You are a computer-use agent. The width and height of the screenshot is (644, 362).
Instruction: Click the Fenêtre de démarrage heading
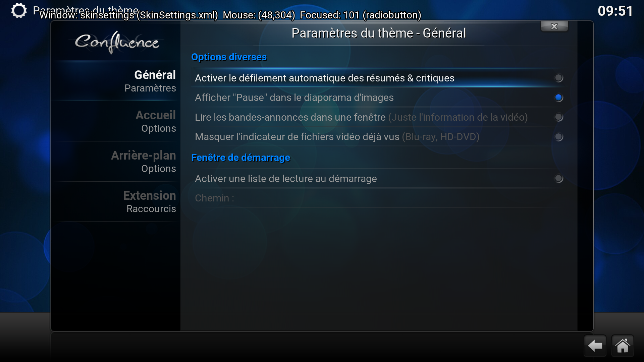pyautogui.click(x=240, y=158)
